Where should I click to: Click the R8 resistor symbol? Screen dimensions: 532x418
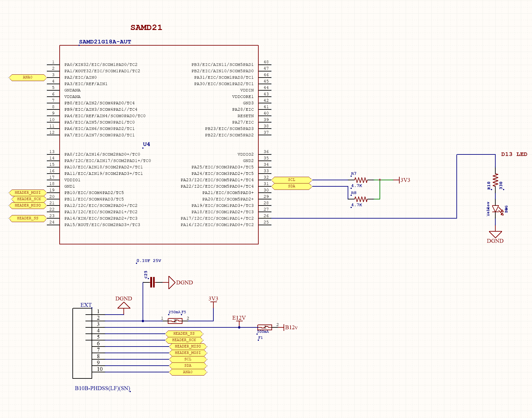pyautogui.click(x=361, y=199)
